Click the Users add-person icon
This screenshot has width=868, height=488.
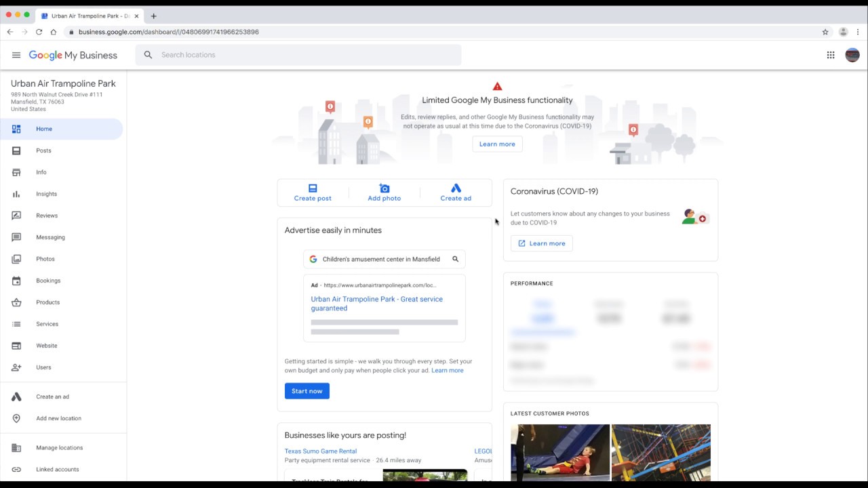[x=16, y=367]
